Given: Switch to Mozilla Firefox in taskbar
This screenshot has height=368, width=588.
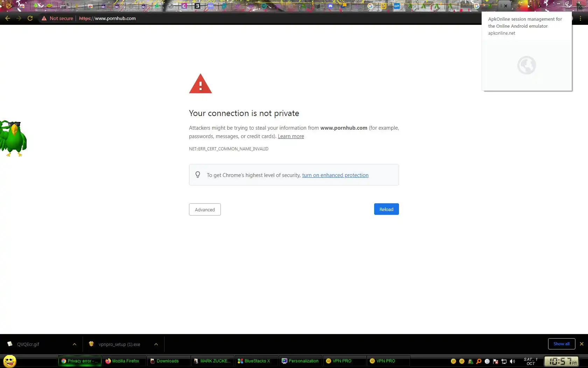Looking at the screenshot, I should (x=124, y=361).
